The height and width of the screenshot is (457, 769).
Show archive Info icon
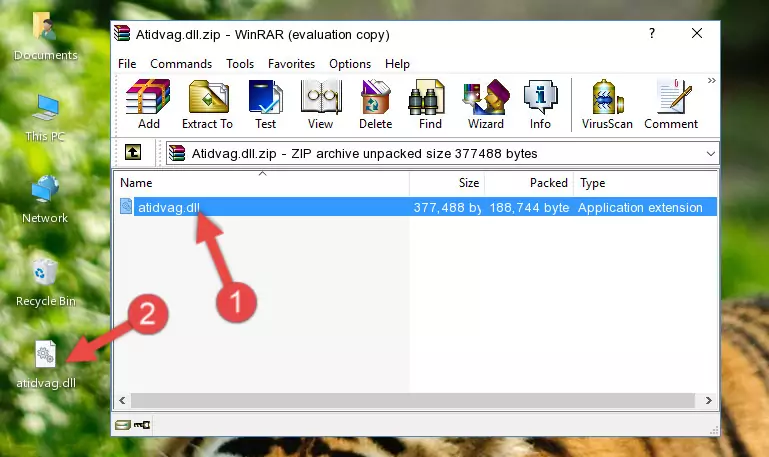pos(540,97)
